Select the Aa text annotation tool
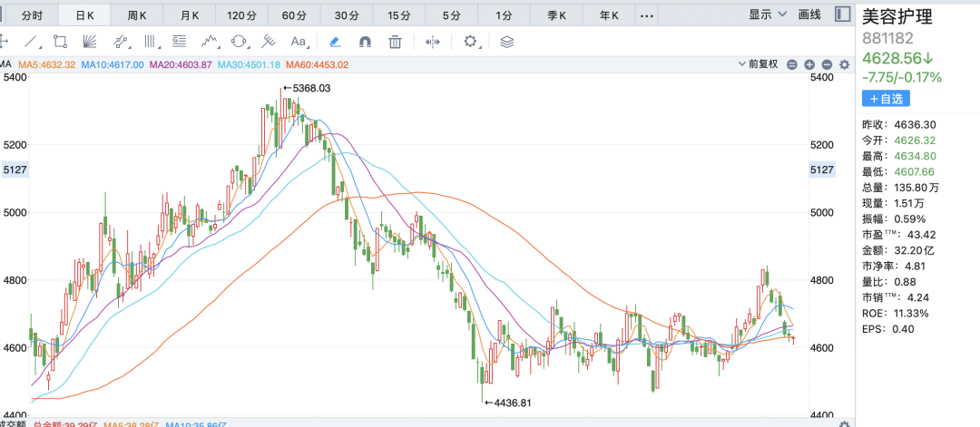Image resolution: width=980 pixels, height=427 pixels. (299, 41)
